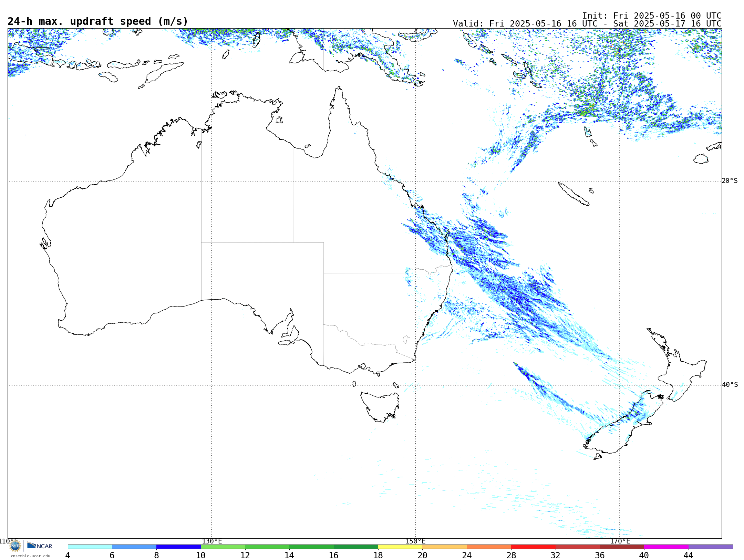This screenshot has width=744, height=560.
Task: Click the colorbar tick label '12'
Action: [245, 555]
